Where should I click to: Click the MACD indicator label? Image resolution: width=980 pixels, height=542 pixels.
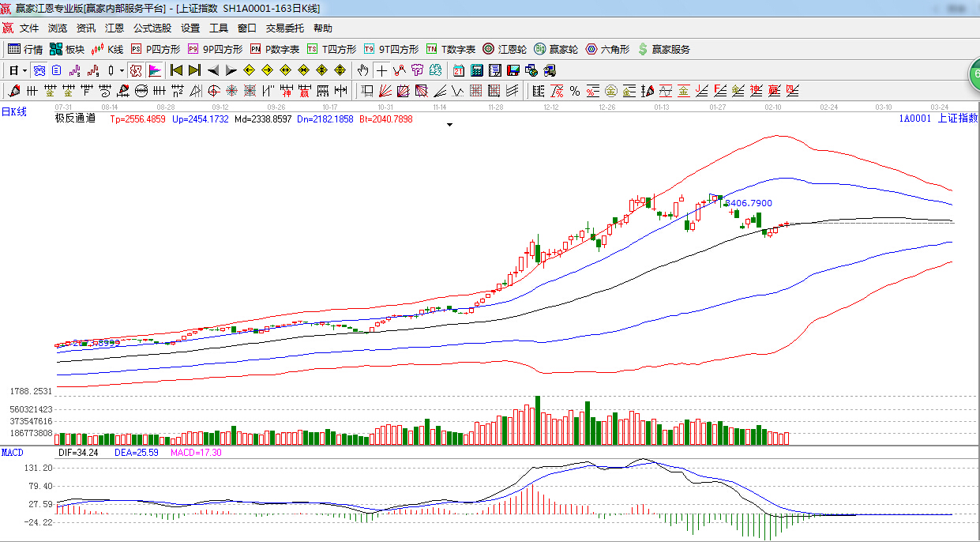coord(13,453)
